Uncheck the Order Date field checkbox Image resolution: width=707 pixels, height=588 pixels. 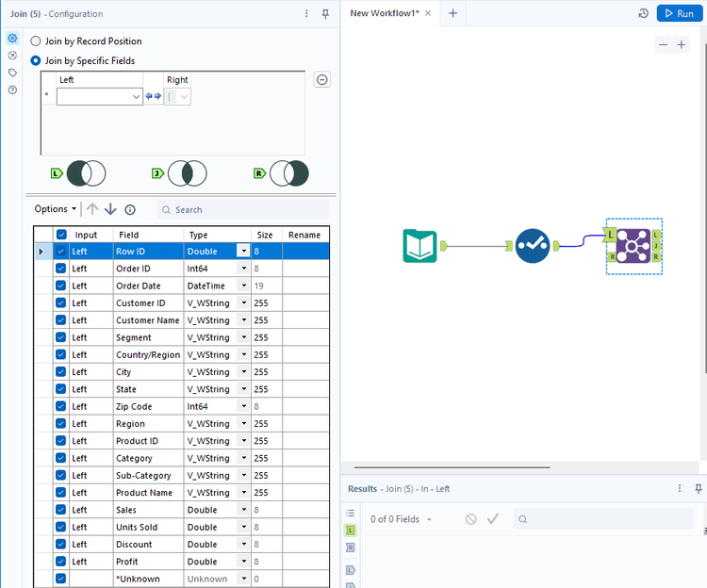click(x=61, y=286)
